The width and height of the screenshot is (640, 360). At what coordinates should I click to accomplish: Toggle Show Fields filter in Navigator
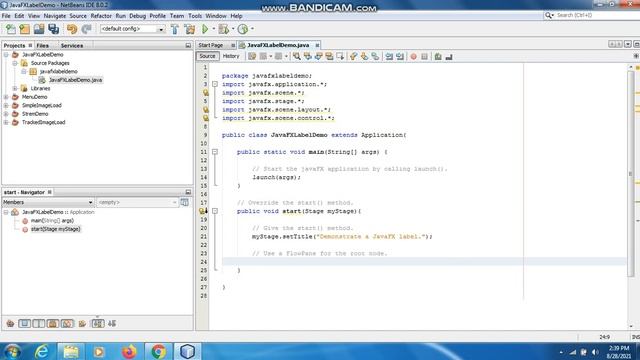(x=24, y=324)
